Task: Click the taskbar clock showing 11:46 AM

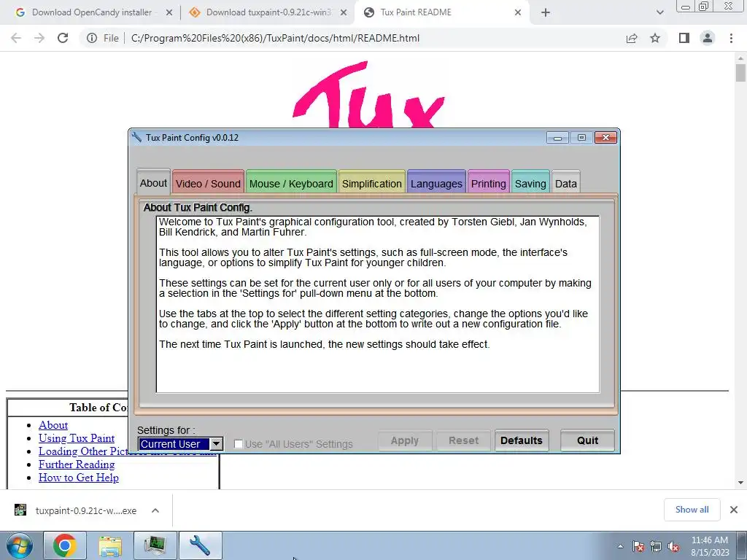Action: coord(710,546)
